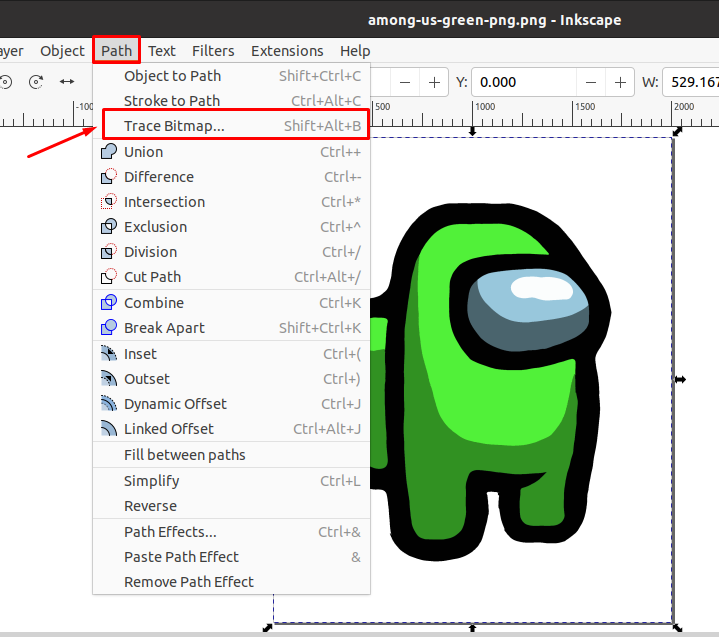Click the Exclusion icon
719x637 pixels.
(x=109, y=227)
